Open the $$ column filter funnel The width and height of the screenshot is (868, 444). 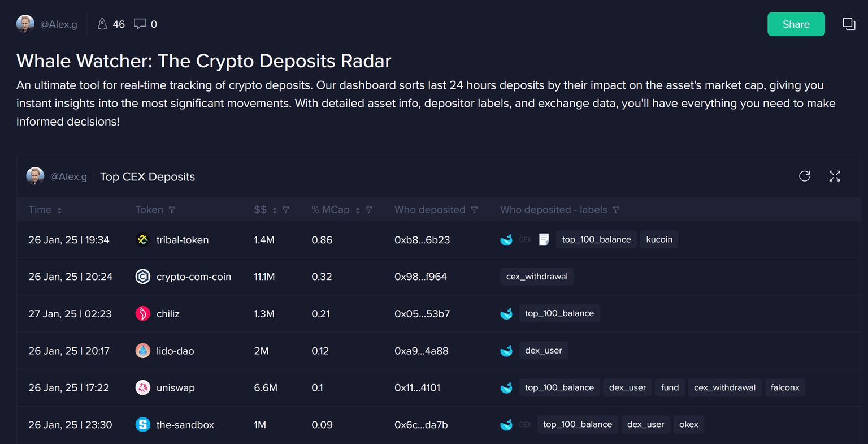[286, 210]
